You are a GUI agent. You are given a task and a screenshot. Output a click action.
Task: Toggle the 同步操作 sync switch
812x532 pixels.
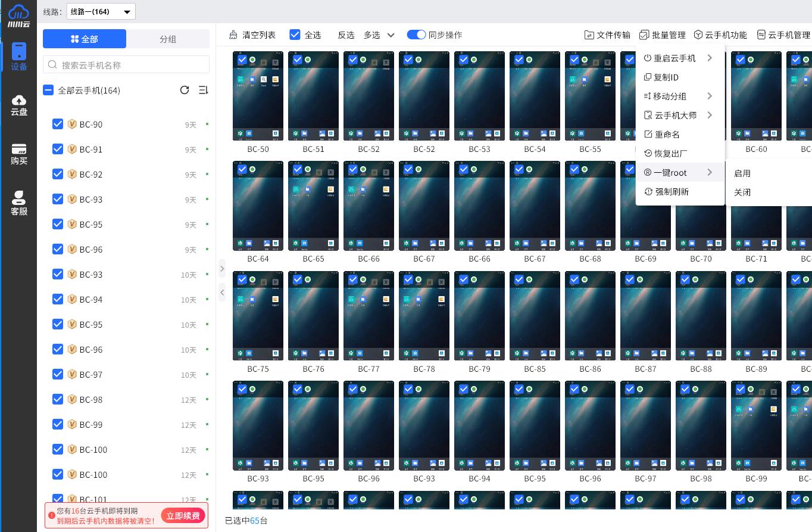coord(416,35)
